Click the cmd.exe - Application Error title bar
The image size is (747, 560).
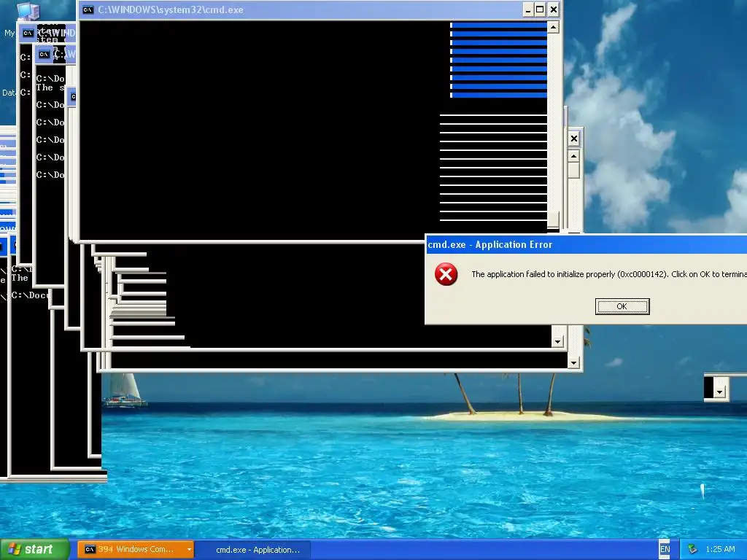point(587,245)
